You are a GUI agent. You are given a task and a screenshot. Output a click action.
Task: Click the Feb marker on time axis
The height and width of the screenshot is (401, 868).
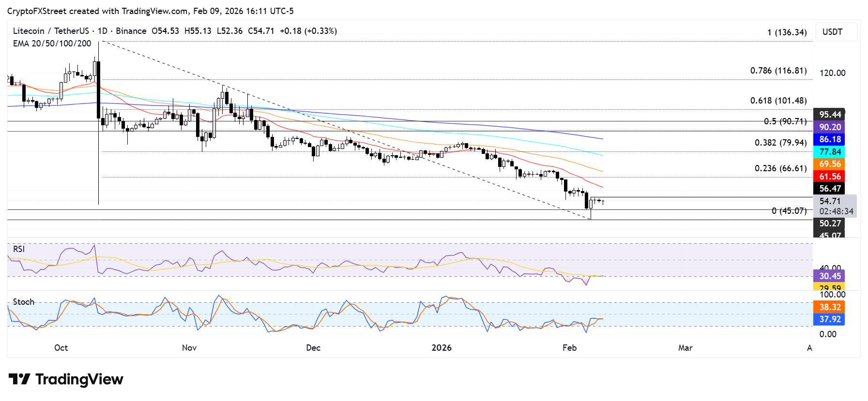click(x=570, y=348)
